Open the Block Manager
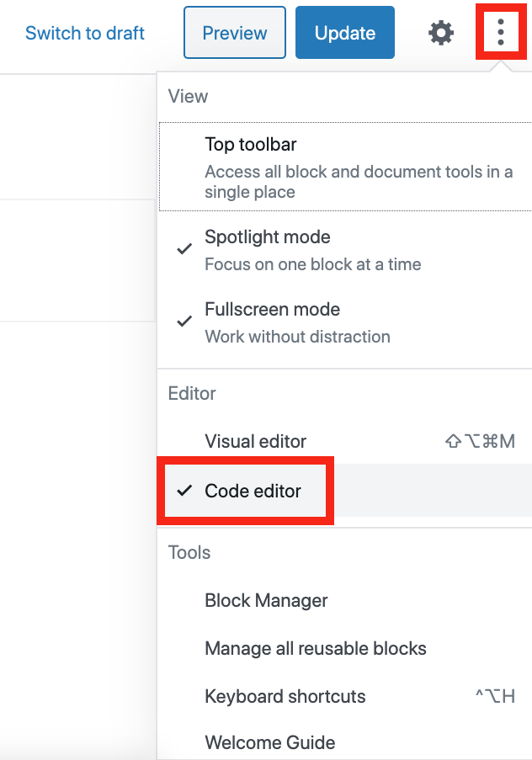The image size is (532, 760). coord(345,601)
